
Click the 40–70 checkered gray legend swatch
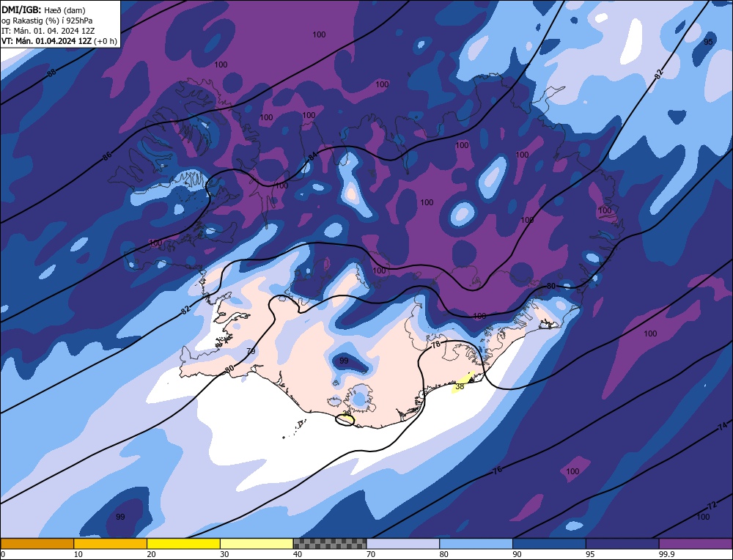pyautogui.click(x=330, y=543)
